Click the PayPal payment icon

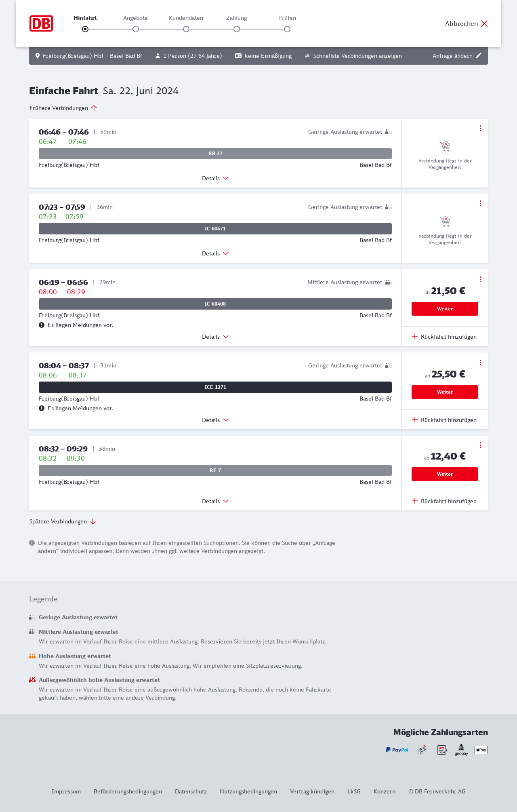tap(397, 750)
